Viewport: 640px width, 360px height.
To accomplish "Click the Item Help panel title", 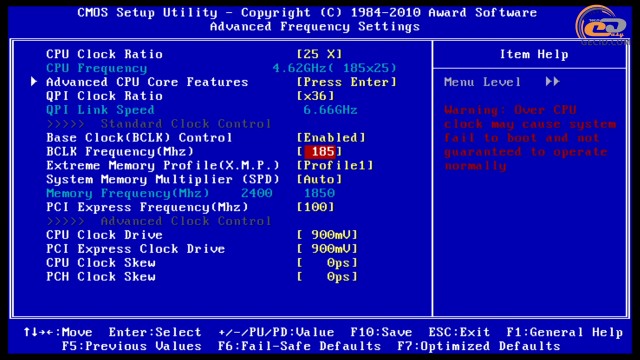I will click(x=534, y=54).
